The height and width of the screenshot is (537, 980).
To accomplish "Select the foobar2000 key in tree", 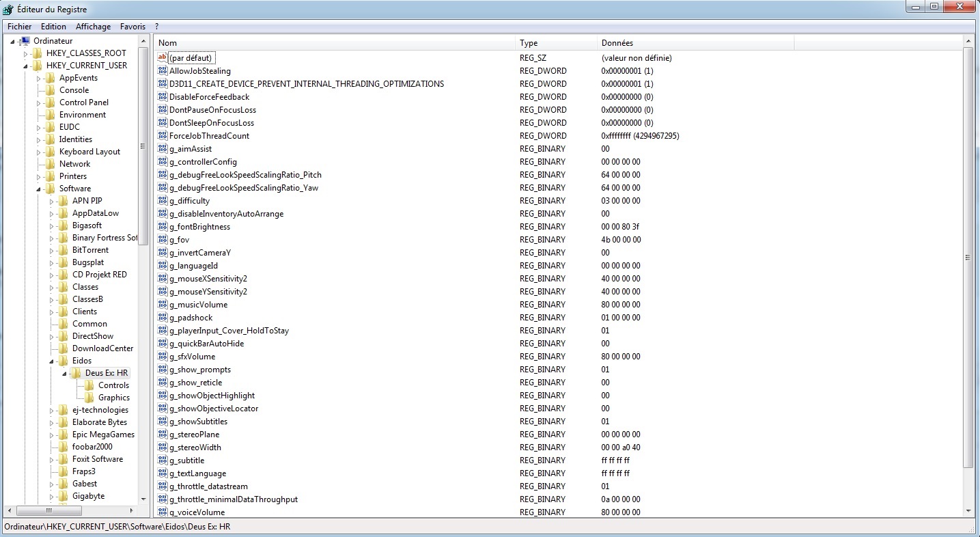I will (92, 447).
